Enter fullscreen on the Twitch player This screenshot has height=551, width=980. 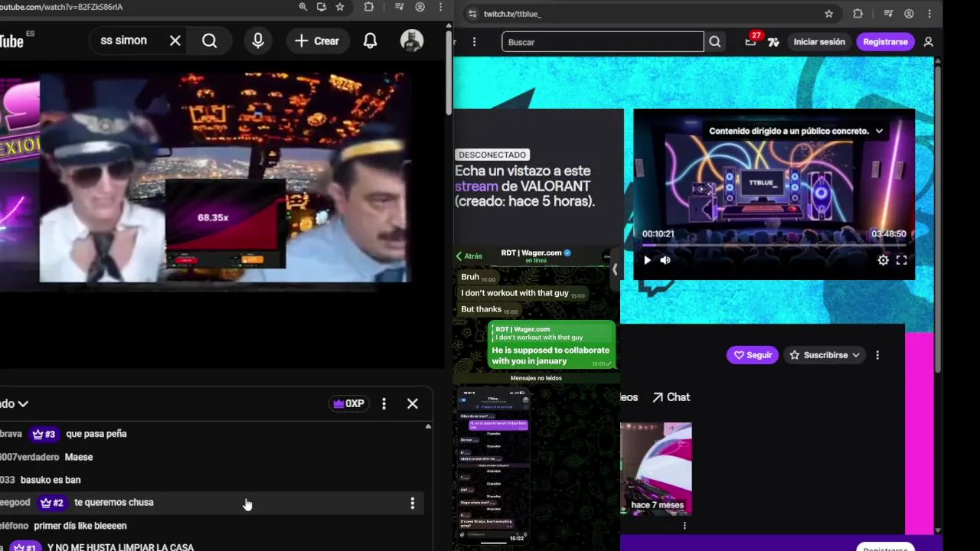(901, 260)
